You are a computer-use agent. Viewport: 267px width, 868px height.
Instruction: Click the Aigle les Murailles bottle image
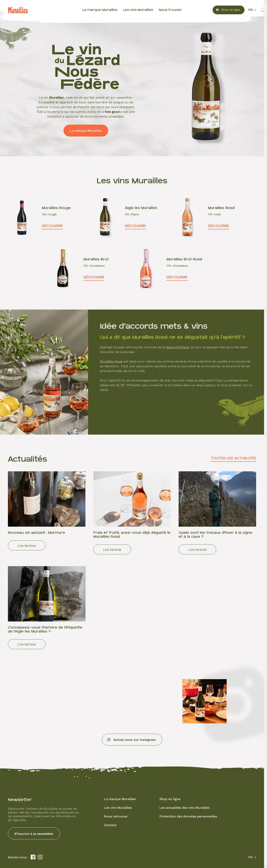(105, 217)
